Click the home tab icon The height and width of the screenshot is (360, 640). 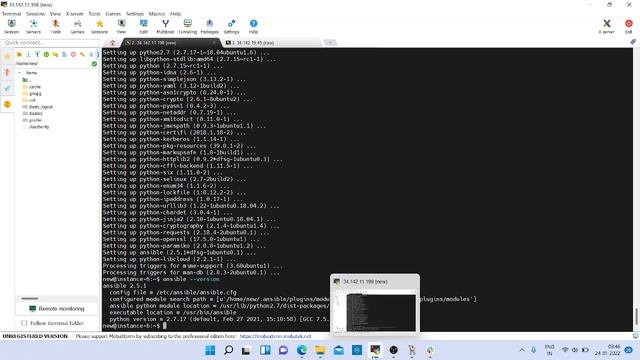coord(112,42)
